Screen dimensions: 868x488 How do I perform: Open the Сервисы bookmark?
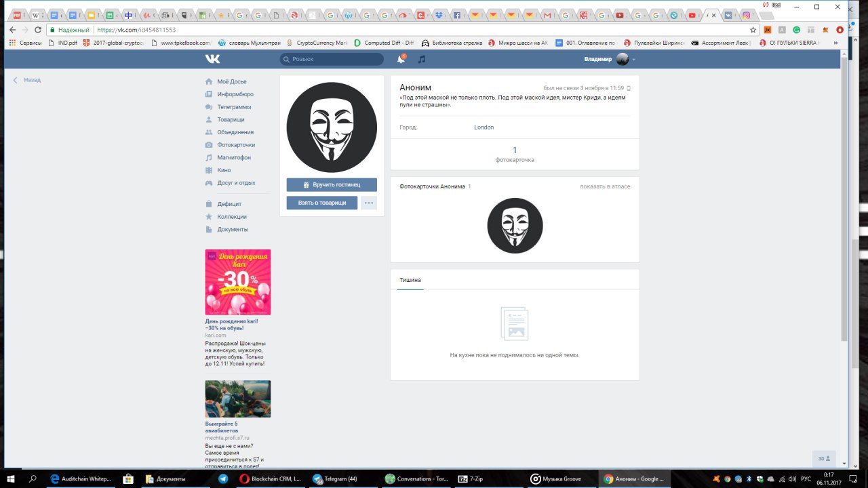click(25, 43)
